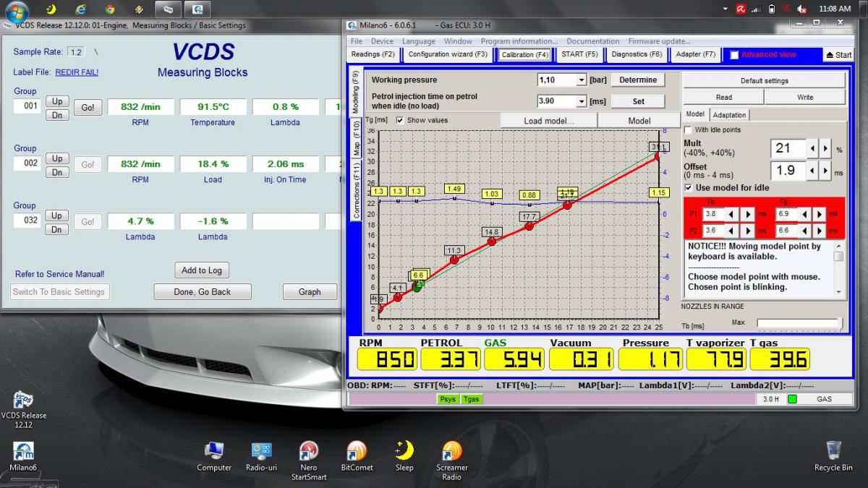Image resolution: width=868 pixels, height=488 pixels.
Task: Click the network signal icon in the tray
Action: click(x=756, y=9)
